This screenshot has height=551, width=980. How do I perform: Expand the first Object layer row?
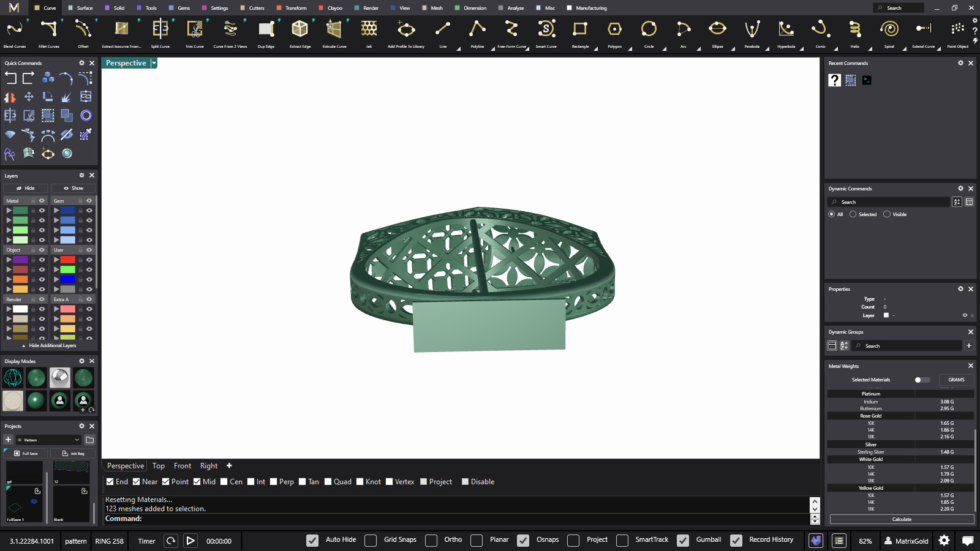9,260
